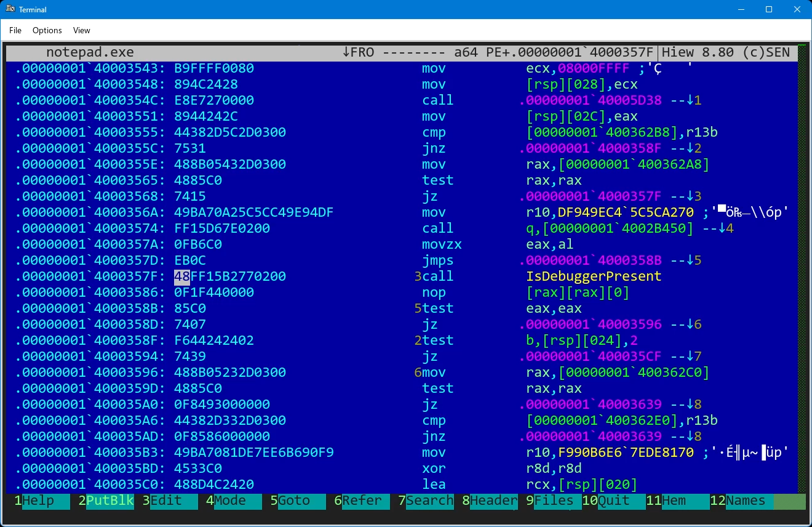Click hex bytes 0F1F440000
Image resolution: width=812 pixels, height=527 pixels.
[214, 292]
